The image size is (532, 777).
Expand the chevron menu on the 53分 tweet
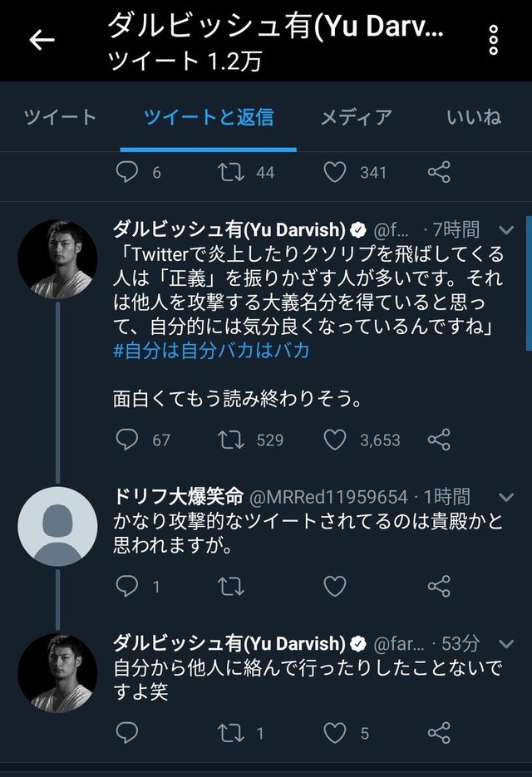[506, 644]
